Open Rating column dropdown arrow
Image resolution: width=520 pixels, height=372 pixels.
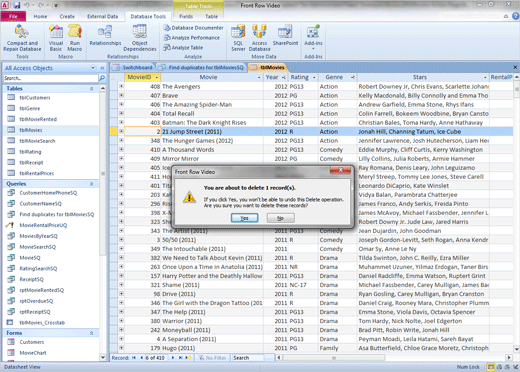pyautogui.click(x=314, y=77)
